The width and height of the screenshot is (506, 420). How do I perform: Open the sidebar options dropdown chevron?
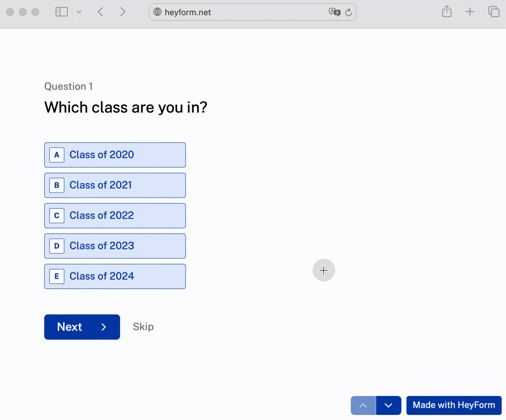click(79, 12)
